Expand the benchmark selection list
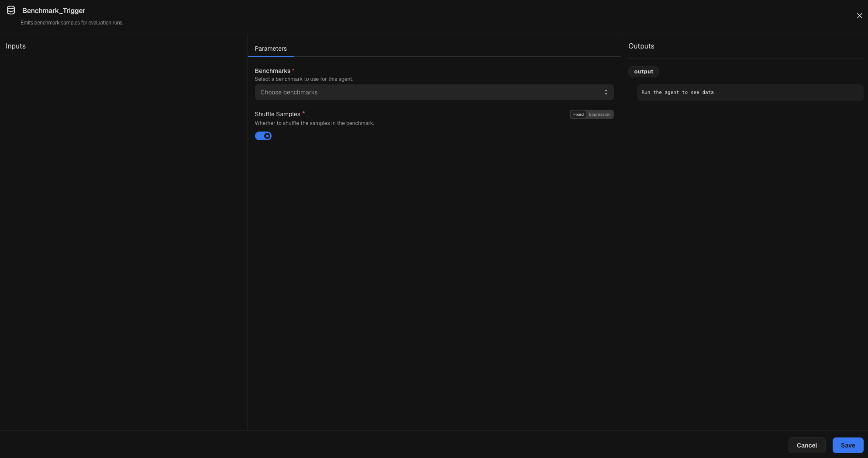This screenshot has height=458, width=868. (434, 92)
